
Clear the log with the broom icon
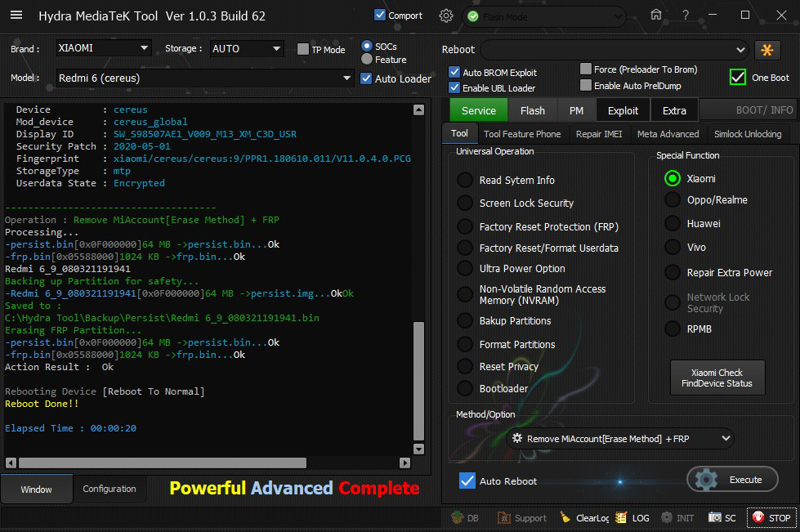[565, 517]
